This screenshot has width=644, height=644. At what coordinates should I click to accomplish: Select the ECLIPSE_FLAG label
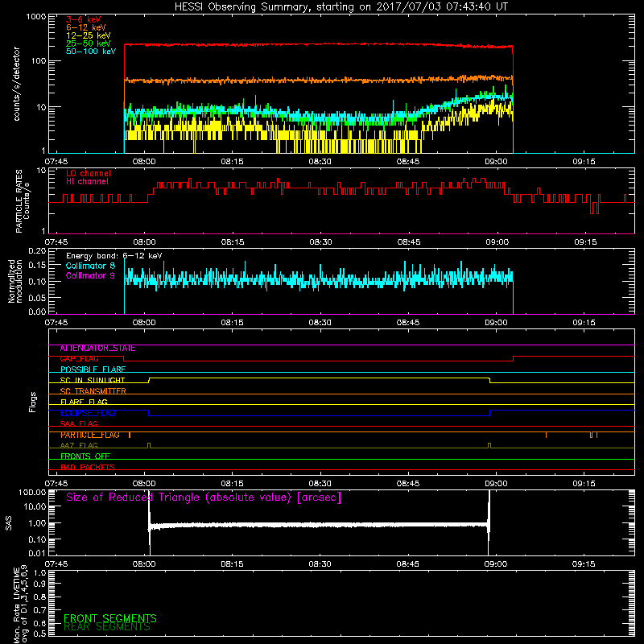click(x=88, y=413)
